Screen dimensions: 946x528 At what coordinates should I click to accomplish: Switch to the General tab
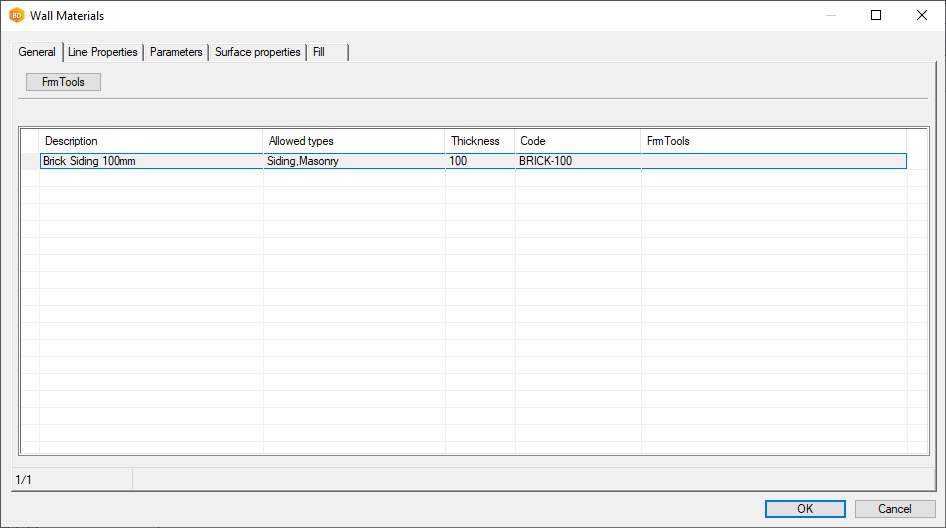(x=37, y=52)
